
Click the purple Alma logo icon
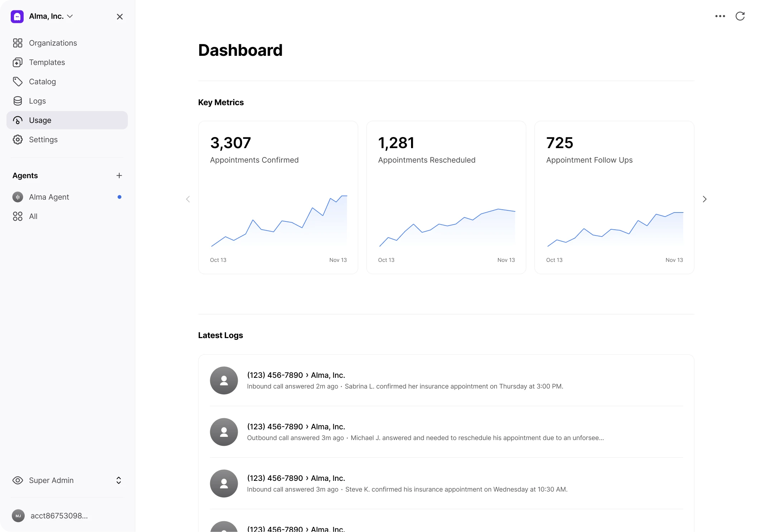pos(17,16)
